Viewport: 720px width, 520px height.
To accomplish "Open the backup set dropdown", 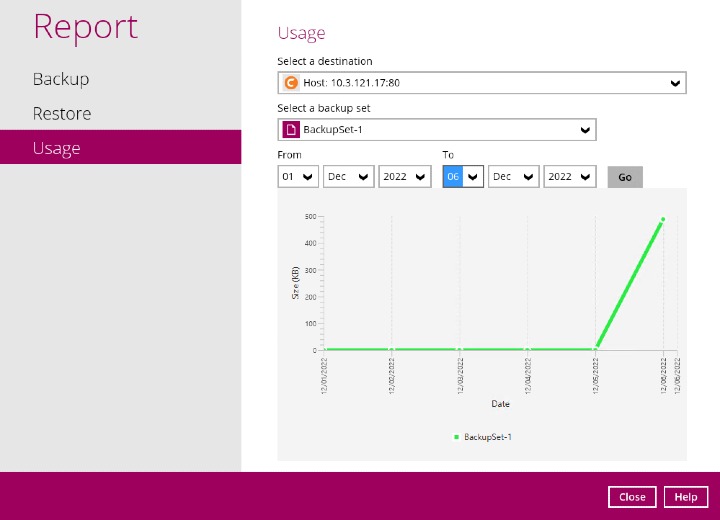I will pyautogui.click(x=585, y=130).
